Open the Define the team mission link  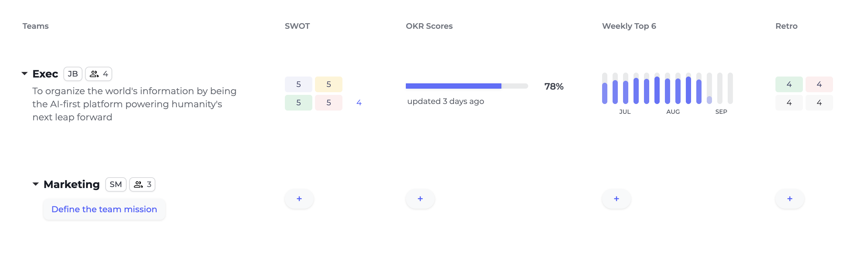[x=104, y=209]
